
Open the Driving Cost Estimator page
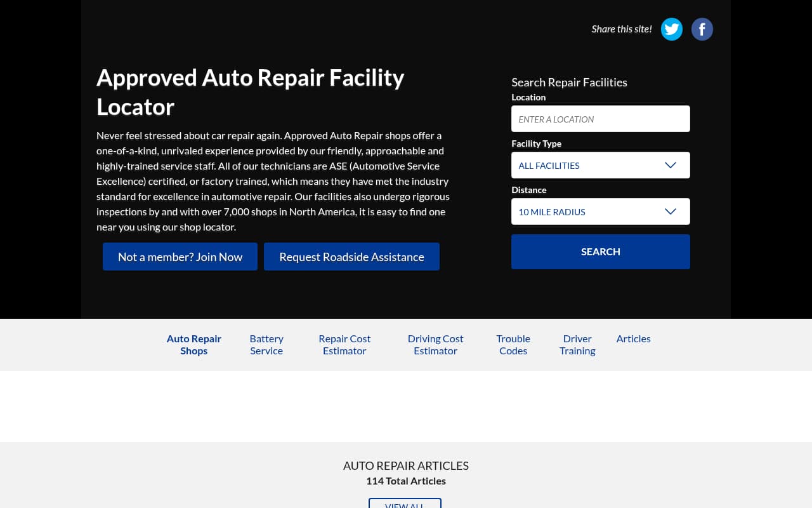[435, 344]
